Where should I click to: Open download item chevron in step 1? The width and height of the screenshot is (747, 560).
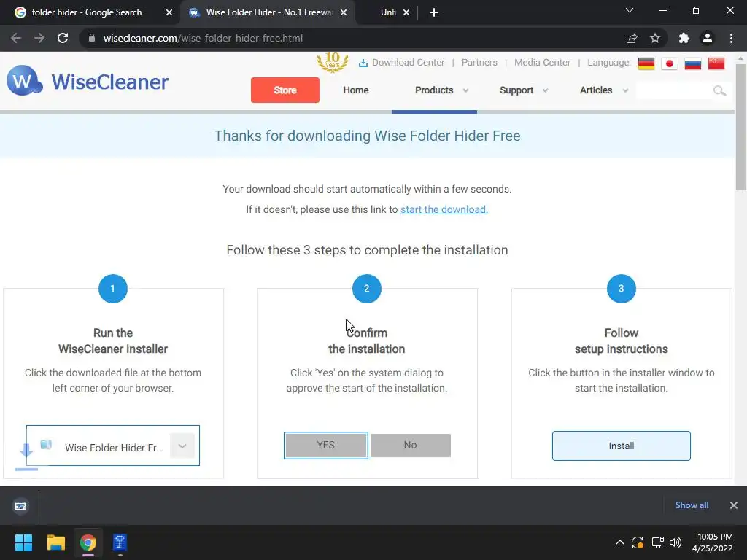click(x=182, y=446)
